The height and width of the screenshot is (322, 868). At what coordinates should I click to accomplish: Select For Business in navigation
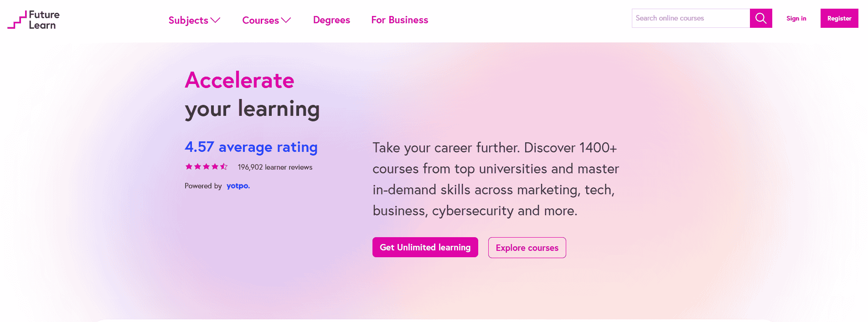(399, 20)
